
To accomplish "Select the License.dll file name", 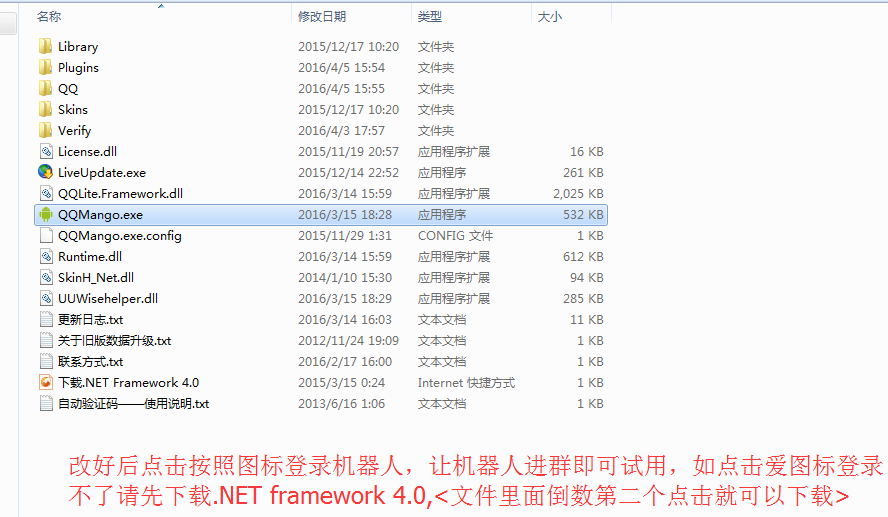I will click(x=87, y=151).
